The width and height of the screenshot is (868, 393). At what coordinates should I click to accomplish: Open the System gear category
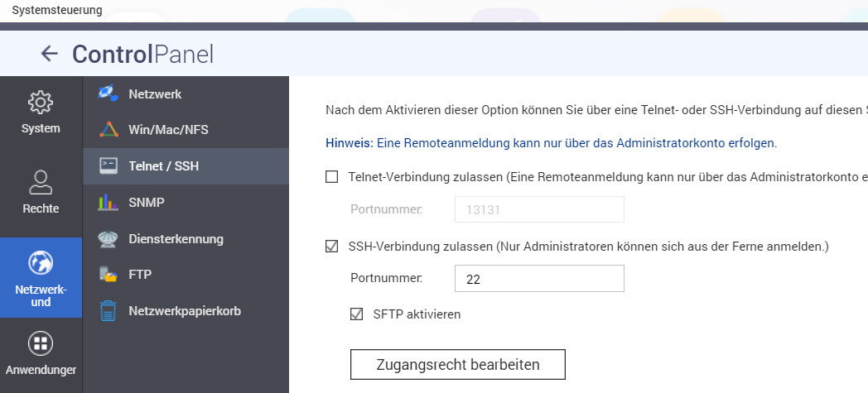41,103
